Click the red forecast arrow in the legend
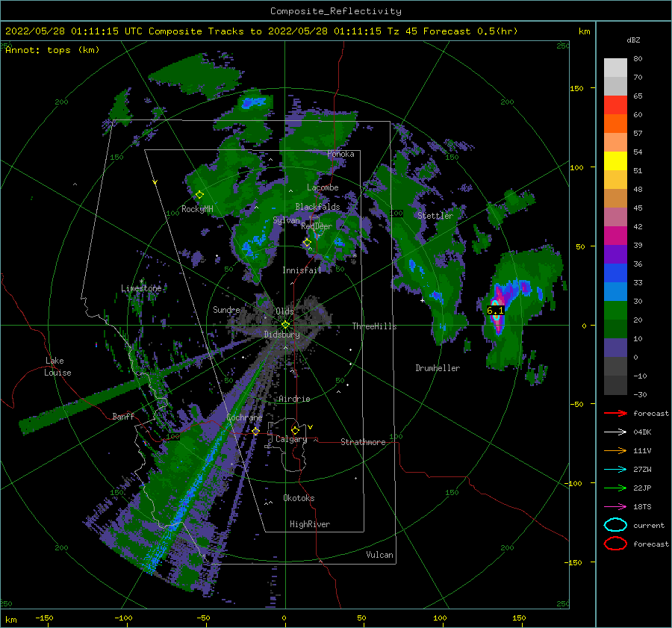Viewport: 672px width, 628px height. [x=615, y=413]
